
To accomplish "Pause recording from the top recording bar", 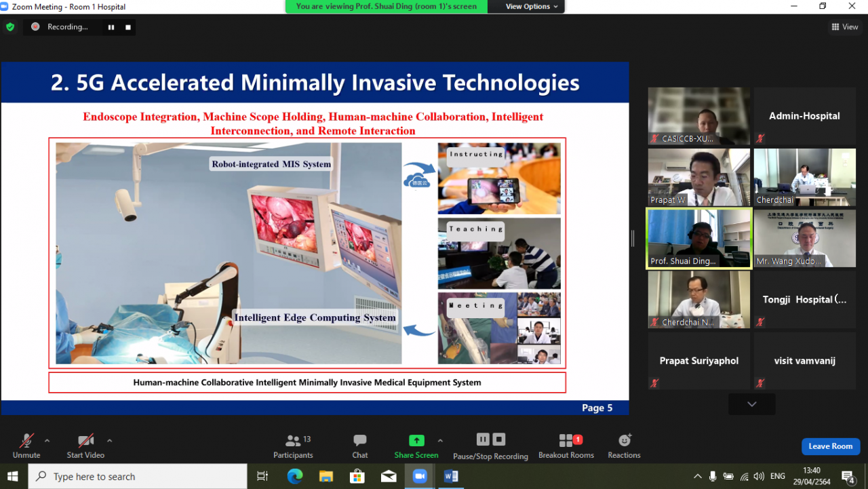I will pos(111,27).
